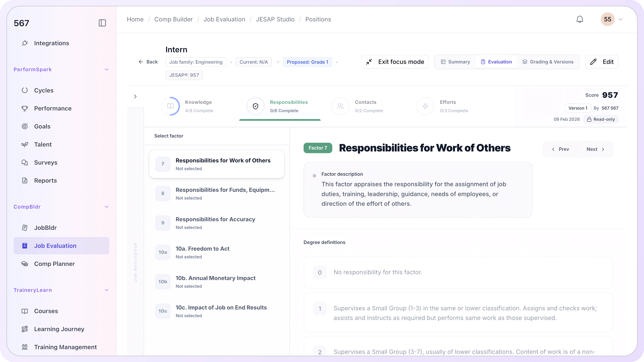Click the Goals target icon
Image resolution: width=644 pixels, height=362 pixels.
pos(25,126)
